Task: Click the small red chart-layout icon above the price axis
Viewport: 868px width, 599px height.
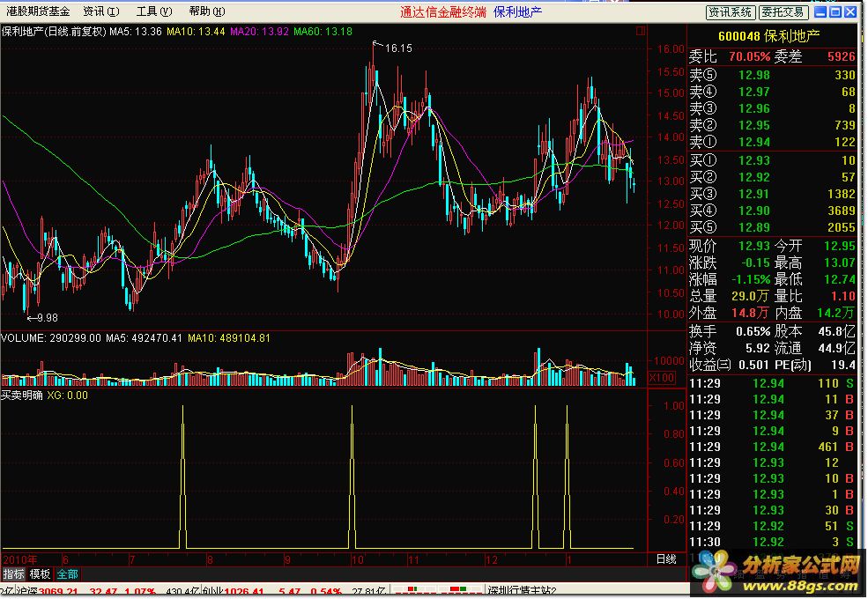Action: [641, 31]
